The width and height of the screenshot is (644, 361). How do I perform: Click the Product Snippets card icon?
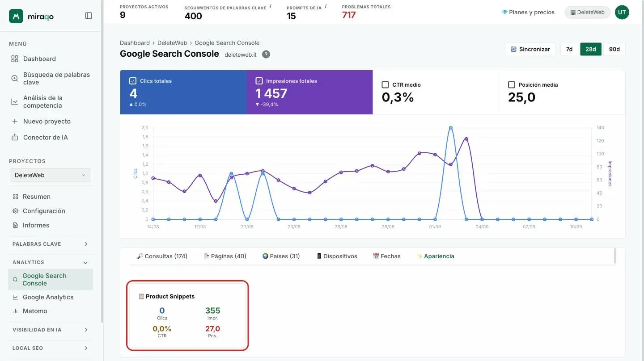click(x=141, y=296)
